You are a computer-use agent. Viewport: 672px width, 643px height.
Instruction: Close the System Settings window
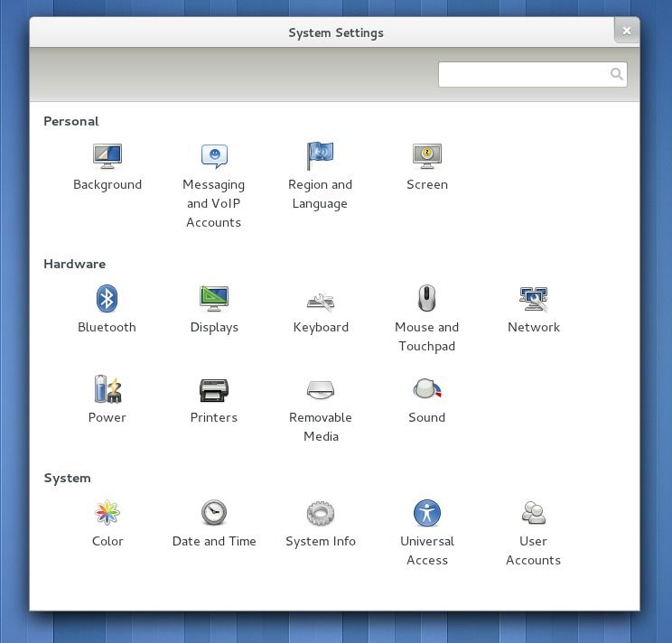click(626, 31)
